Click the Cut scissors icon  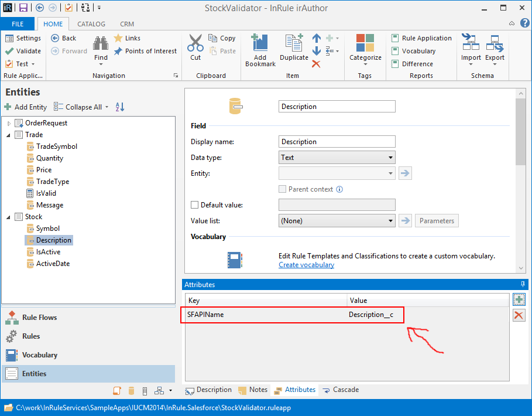tap(195, 44)
